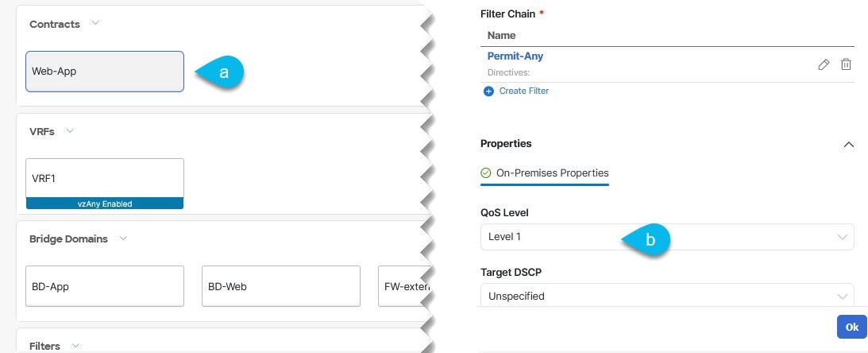Collapse the Properties section with up chevron
Screen dimensions: 868x353
(x=848, y=144)
